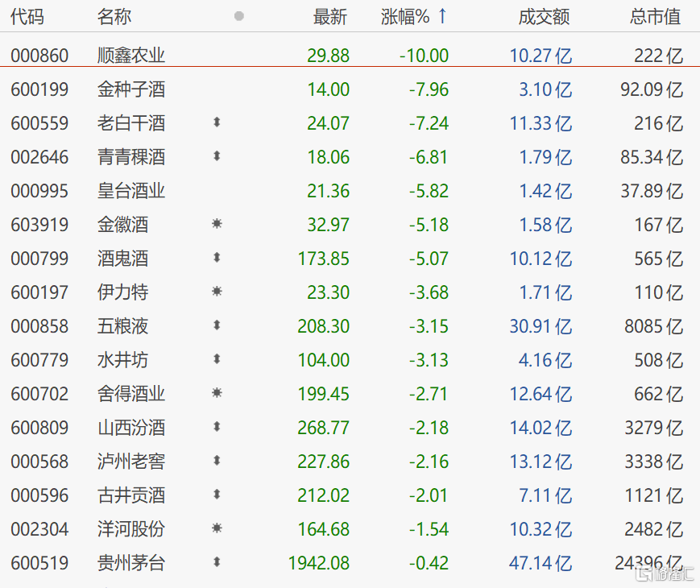Click the marker icon beside 青青稞酒
This screenshot has height=588, width=700.
point(217,155)
